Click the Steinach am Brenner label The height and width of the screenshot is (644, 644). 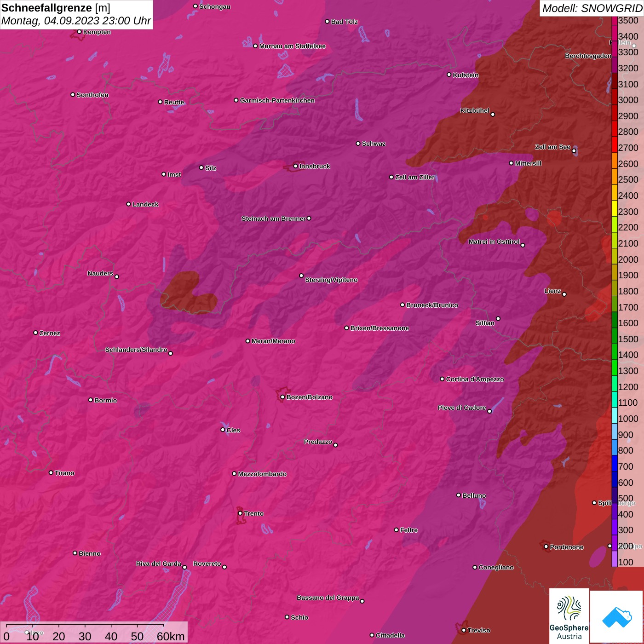pyautogui.click(x=273, y=218)
